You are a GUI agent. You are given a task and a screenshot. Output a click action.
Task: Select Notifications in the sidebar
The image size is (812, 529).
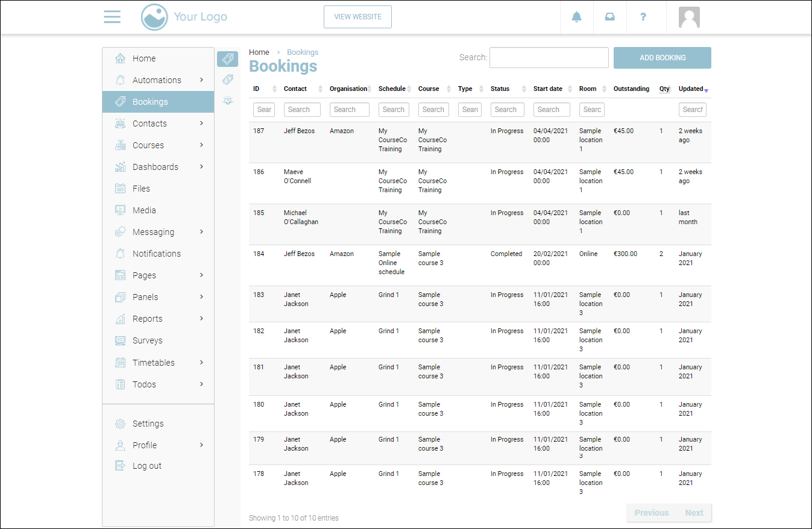pyautogui.click(x=157, y=254)
